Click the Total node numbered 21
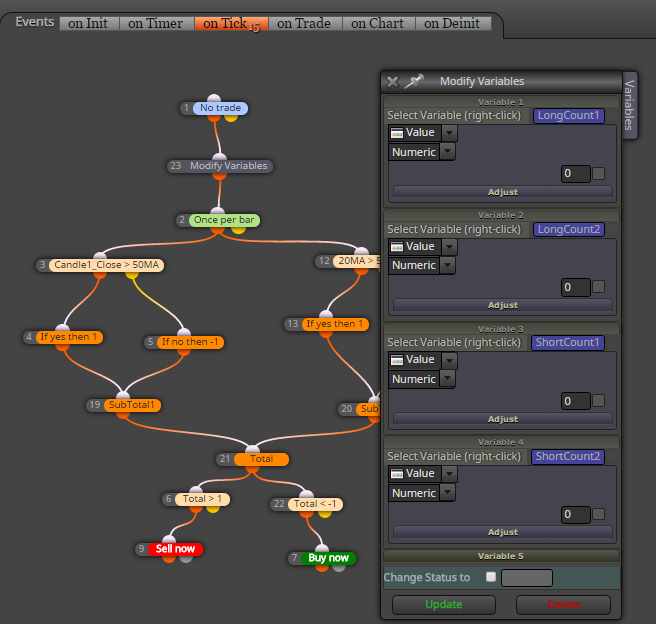 coord(261,459)
